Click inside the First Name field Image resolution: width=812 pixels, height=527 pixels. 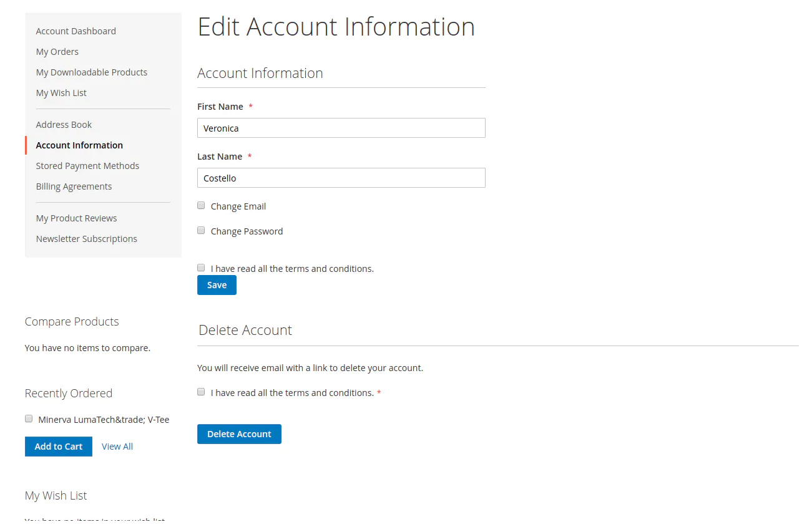[341, 128]
